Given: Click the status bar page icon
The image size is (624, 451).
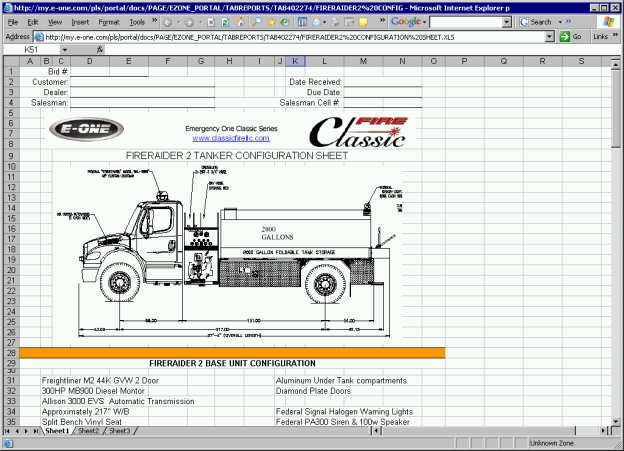Looking at the screenshot, I should (8, 443).
